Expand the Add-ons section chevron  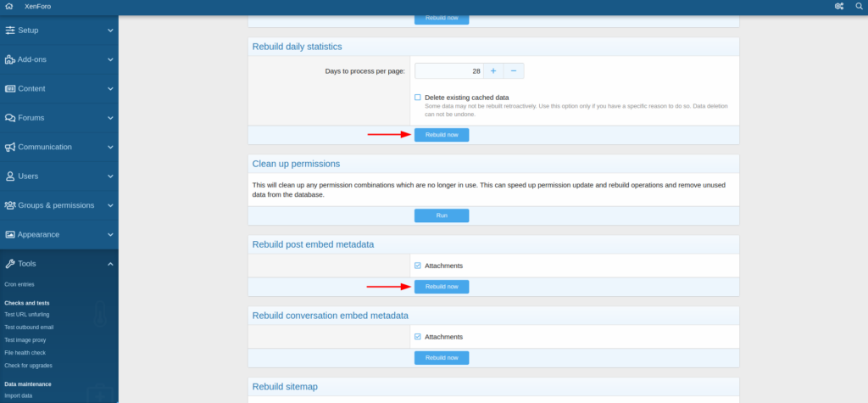pyautogui.click(x=110, y=59)
